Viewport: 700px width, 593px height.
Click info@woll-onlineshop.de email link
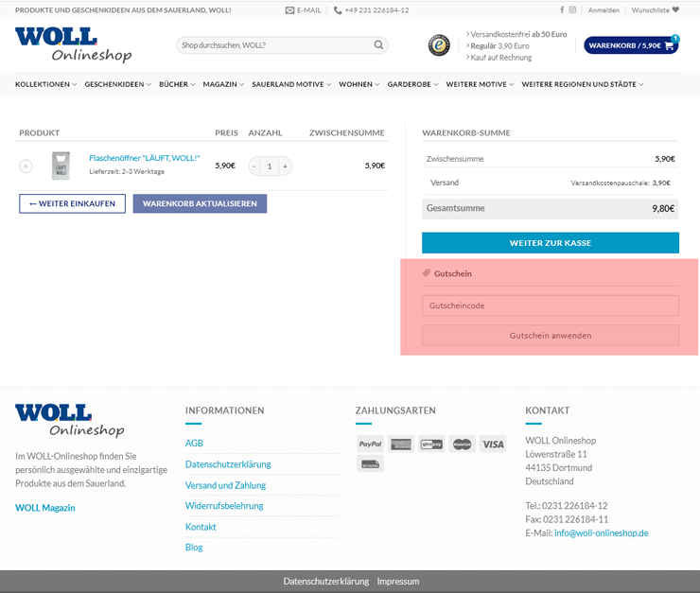click(x=602, y=532)
